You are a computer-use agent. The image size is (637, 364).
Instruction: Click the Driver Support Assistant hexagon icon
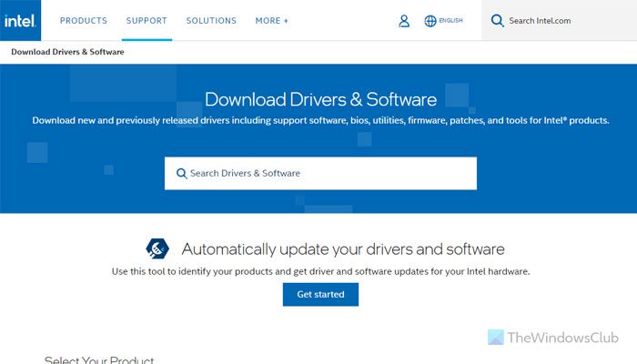157,248
